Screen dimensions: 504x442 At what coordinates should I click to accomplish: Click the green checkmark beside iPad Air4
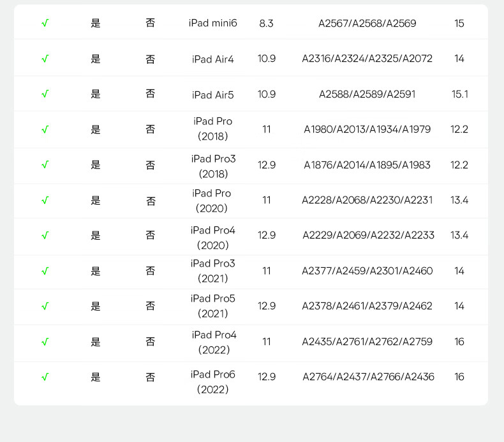coord(45,59)
